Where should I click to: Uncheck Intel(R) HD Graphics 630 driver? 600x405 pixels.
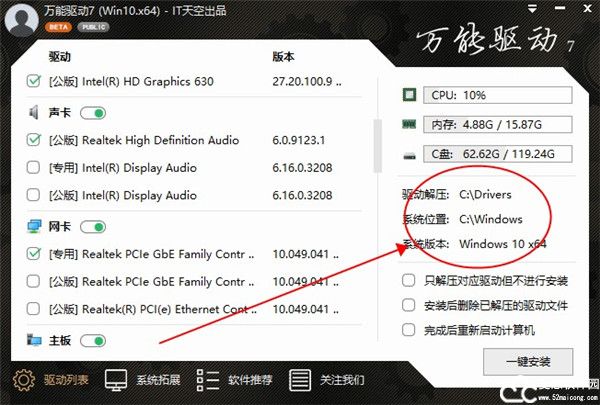[33, 81]
